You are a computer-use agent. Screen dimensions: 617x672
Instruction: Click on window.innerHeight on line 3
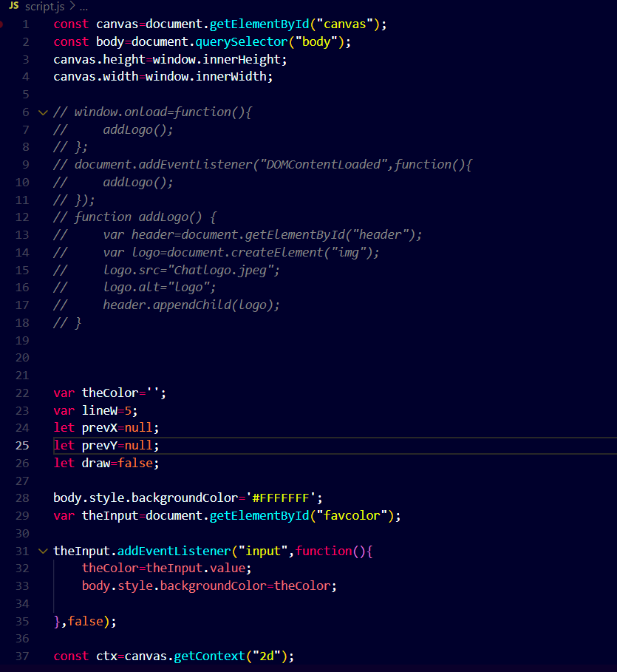(217, 60)
